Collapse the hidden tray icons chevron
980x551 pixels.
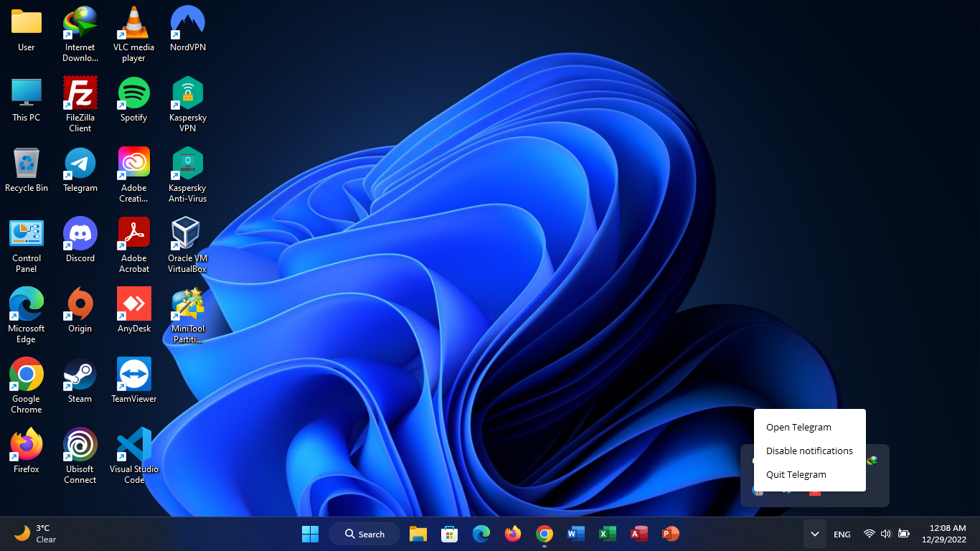pyautogui.click(x=814, y=534)
